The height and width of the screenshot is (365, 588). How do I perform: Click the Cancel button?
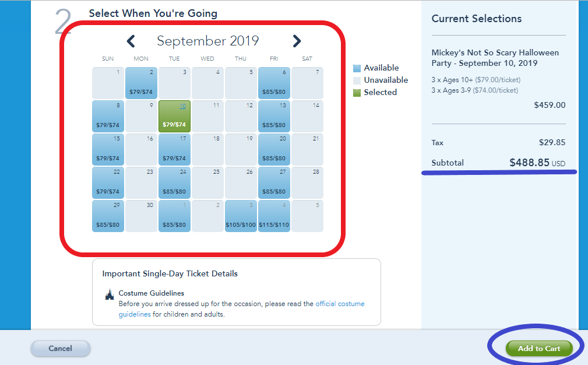pyautogui.click(x=61, y=349)
